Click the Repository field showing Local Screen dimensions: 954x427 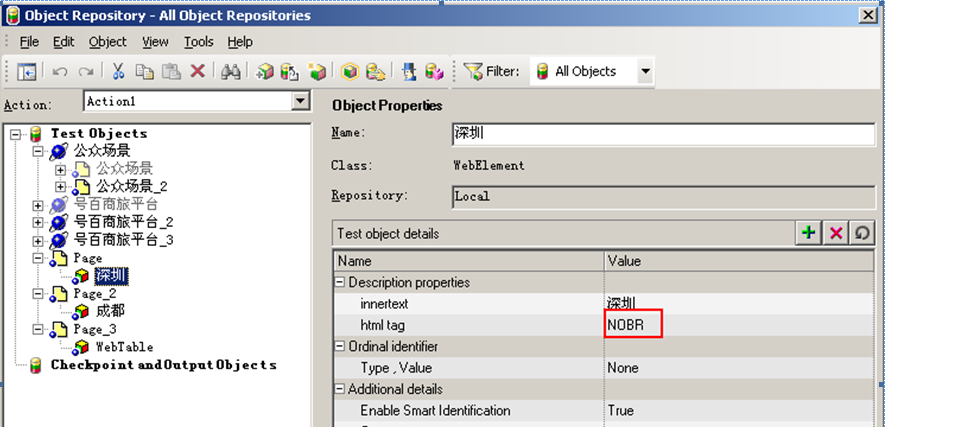pos(663,197)
